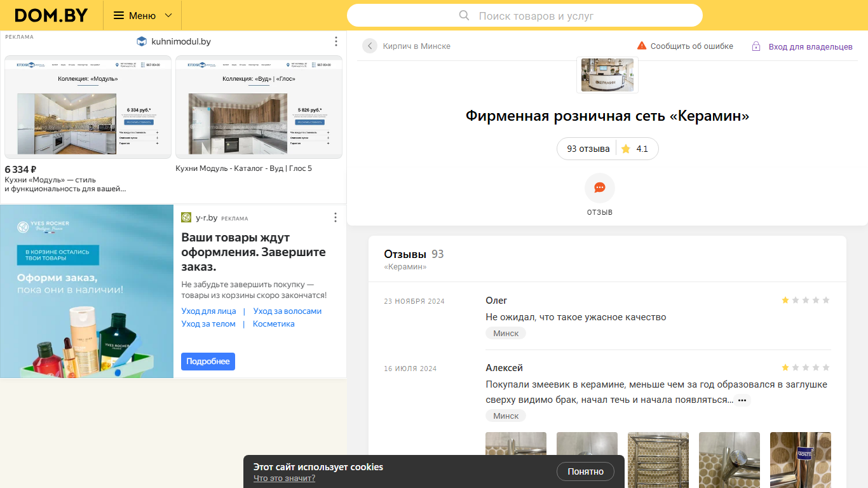The width and height of the screenshot is (868, 488).
Task: Open the Ваши товары ждут оформления headline
Action: point(254,252)
